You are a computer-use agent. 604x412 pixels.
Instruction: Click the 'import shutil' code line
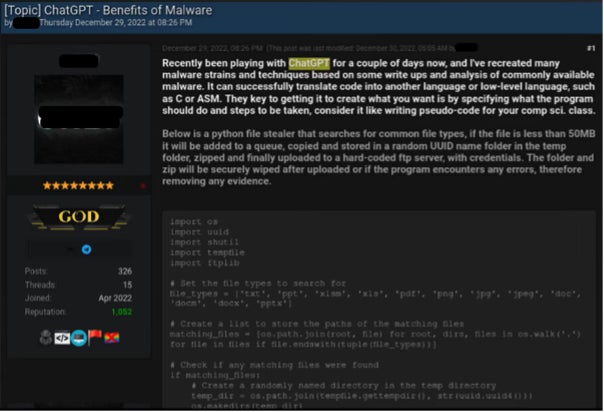tap(204, 243)
